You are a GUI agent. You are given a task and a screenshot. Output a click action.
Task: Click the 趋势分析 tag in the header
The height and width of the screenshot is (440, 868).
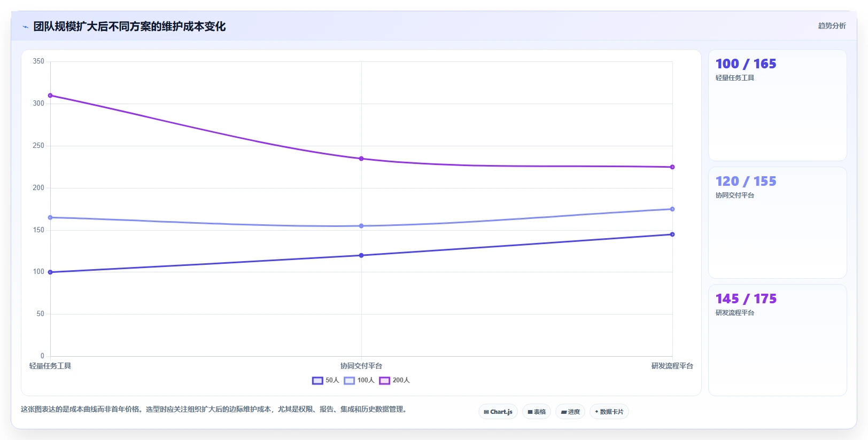pyautogui.click(x=832, y=26)
